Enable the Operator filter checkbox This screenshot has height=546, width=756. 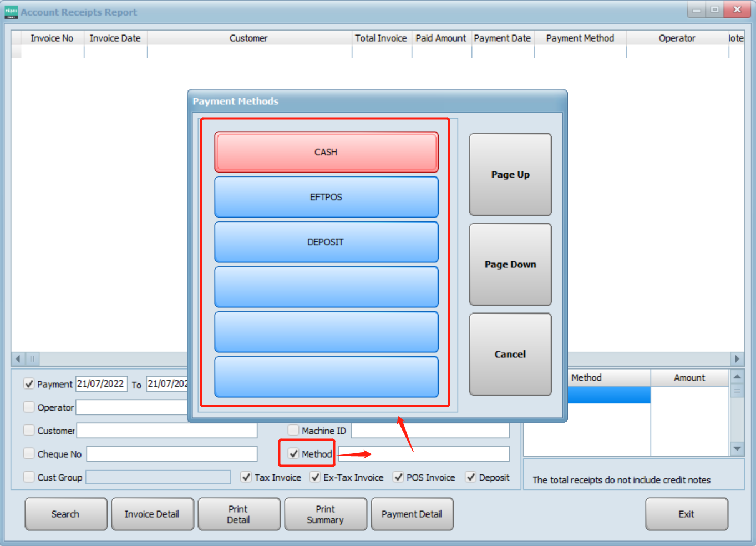coord(29,407)
